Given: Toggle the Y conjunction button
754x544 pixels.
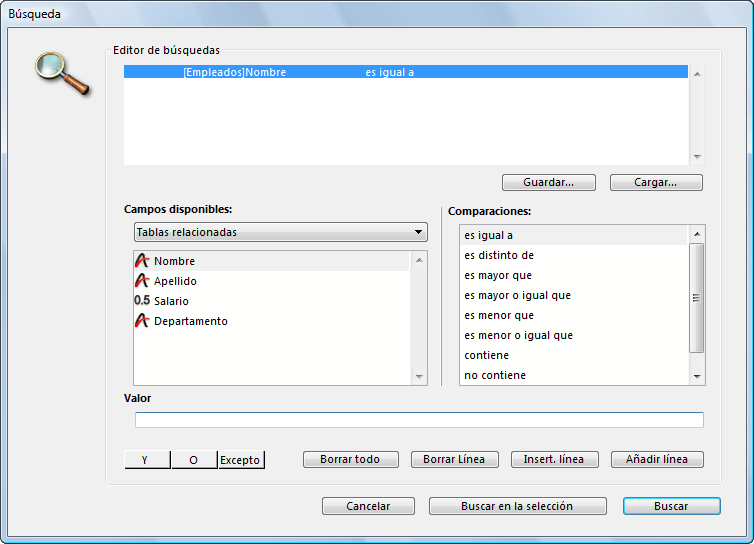Looking at the screenshot, I should pos(147,460).
